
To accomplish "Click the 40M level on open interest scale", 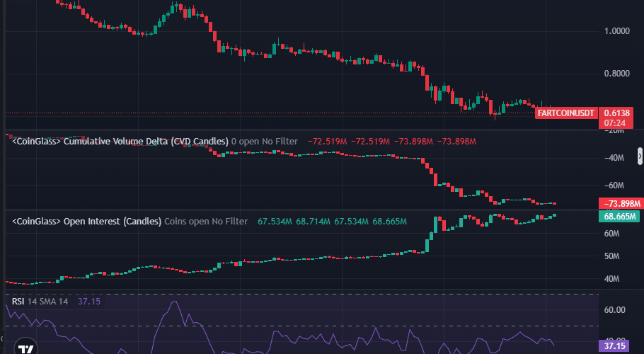I will coord(613,279).
